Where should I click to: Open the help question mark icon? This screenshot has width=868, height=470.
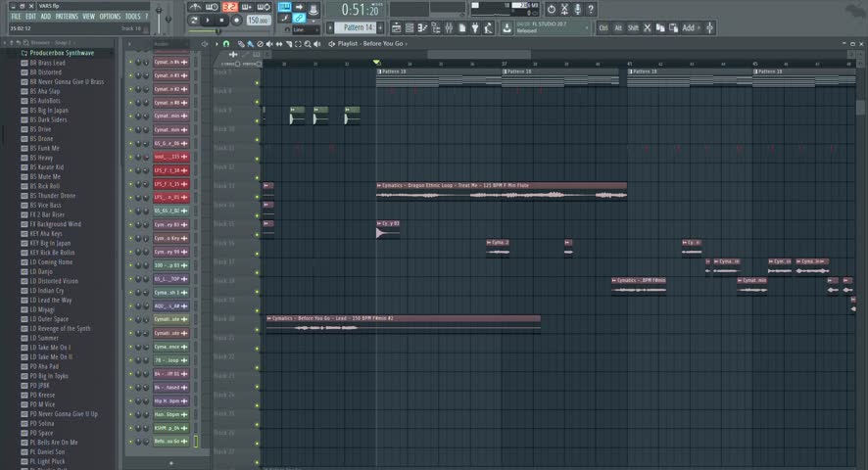592,9
